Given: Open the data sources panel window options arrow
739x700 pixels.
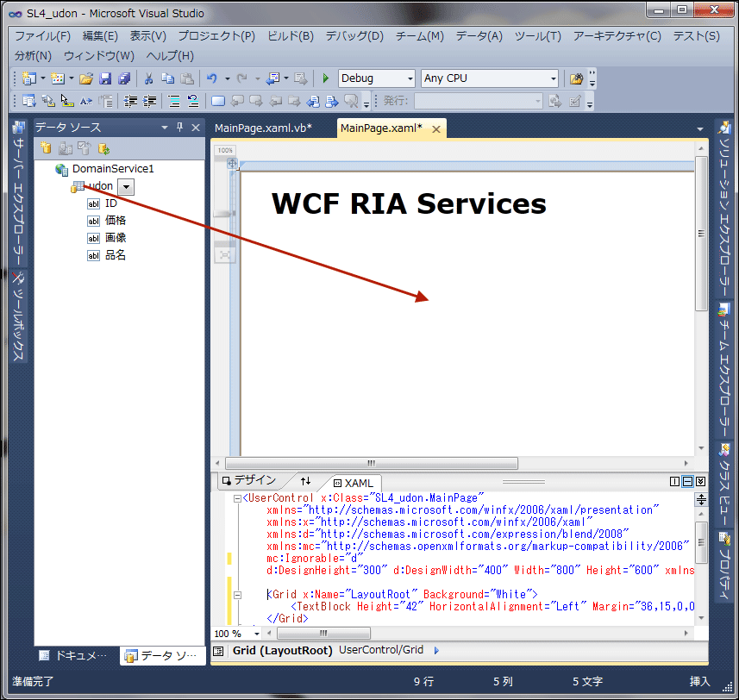Looking at the screenshot, I should (165, 128).
